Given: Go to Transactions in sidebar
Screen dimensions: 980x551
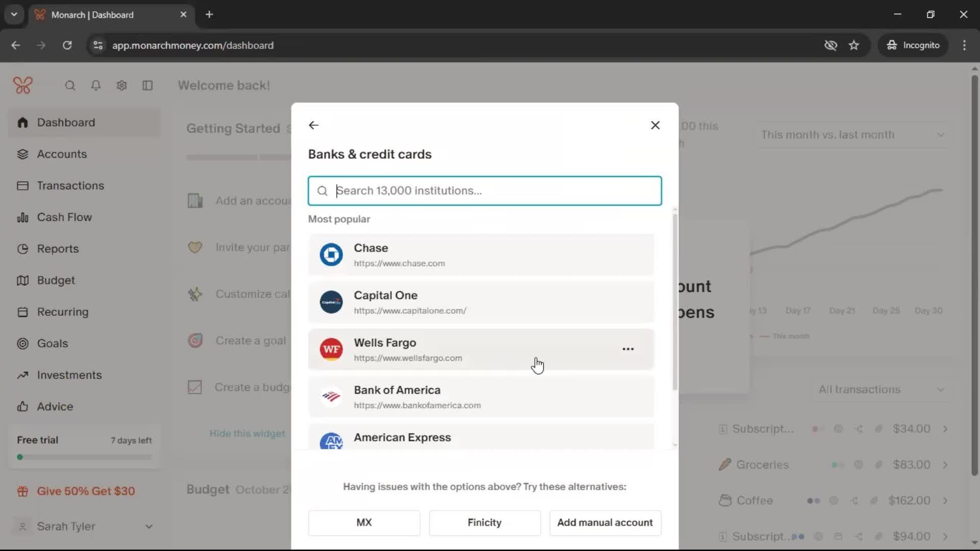Looking at the screenshot, I should (70, 186).
